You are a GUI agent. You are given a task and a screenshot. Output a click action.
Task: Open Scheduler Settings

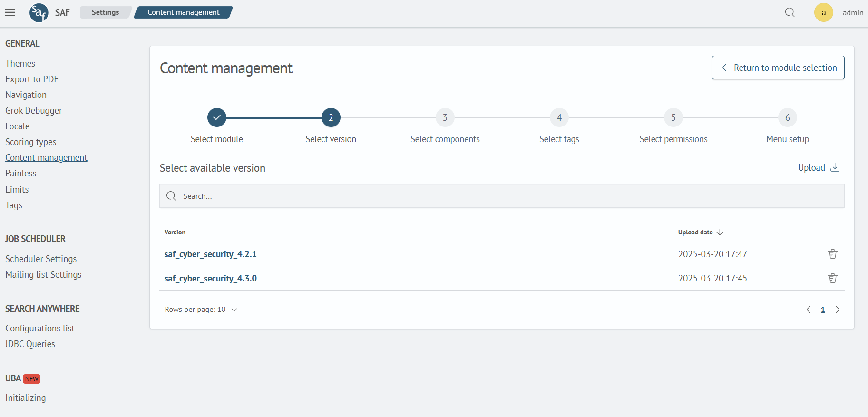41,259
